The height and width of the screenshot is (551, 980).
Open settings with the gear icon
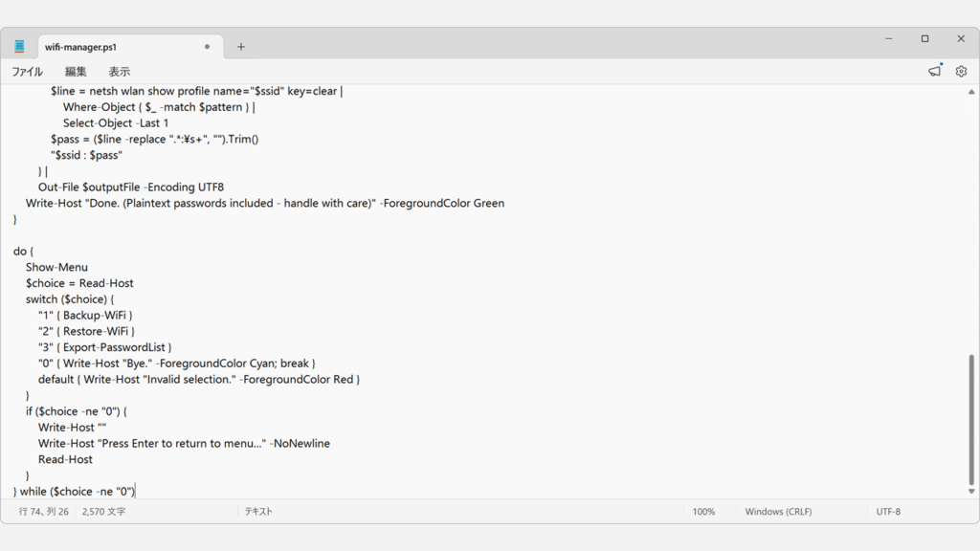point(961,71)
